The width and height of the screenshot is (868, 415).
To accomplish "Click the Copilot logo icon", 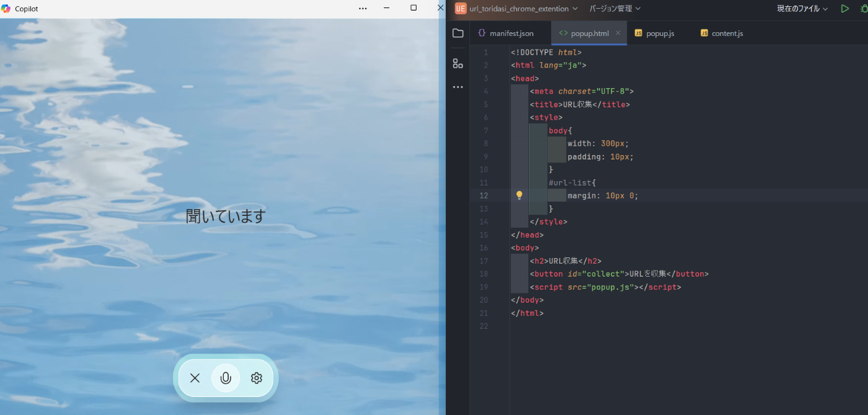I will [6, 9].
